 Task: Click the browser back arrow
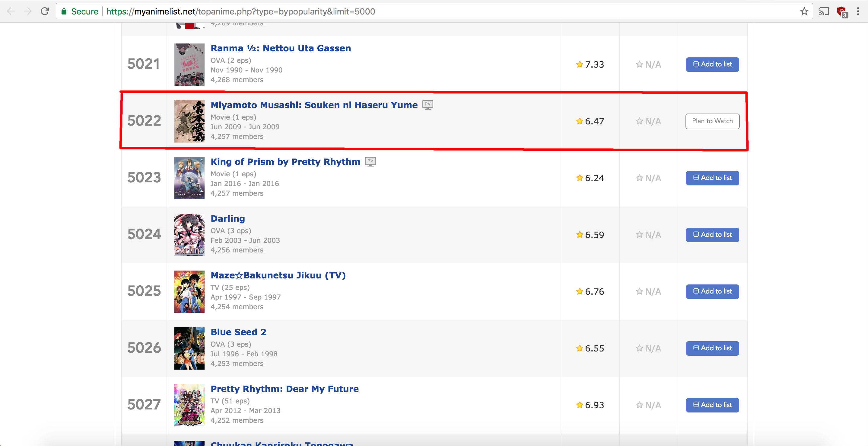click(11, 11)
